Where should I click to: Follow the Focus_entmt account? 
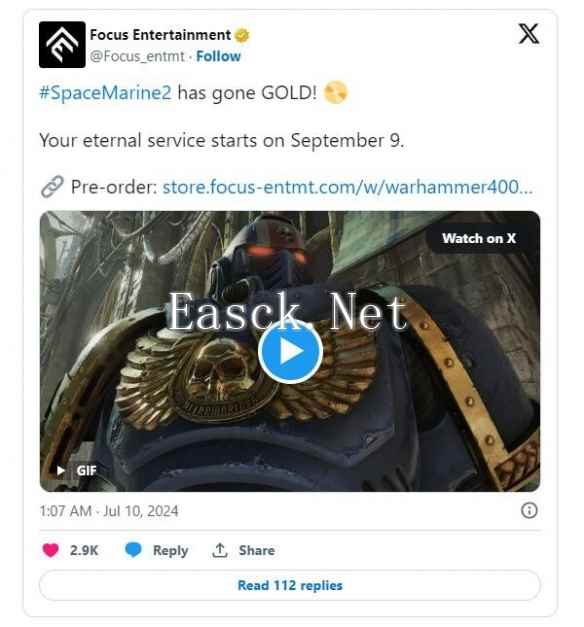(218, 56)
